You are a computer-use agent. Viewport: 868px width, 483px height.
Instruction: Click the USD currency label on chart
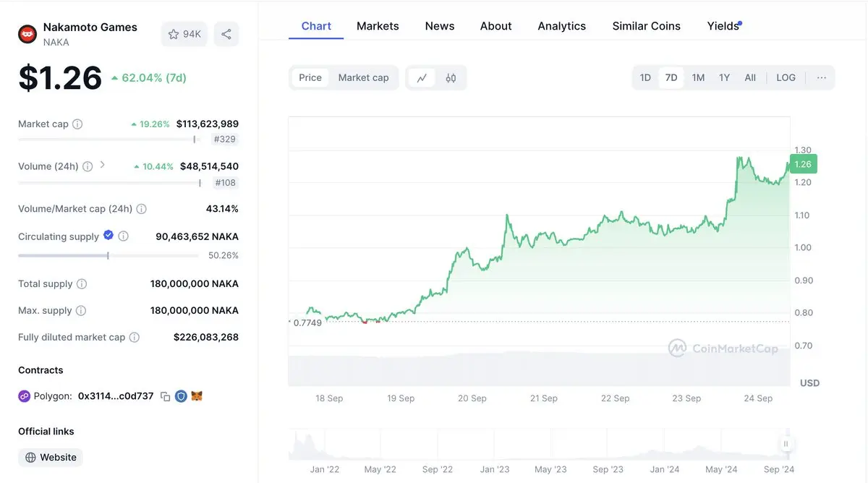(809, 382)
